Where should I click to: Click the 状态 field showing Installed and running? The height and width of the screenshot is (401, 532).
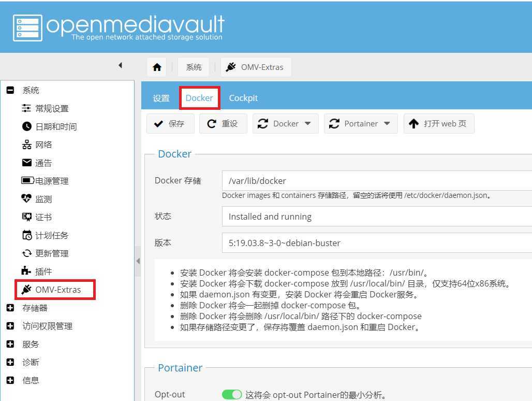(x=377, y=216)
